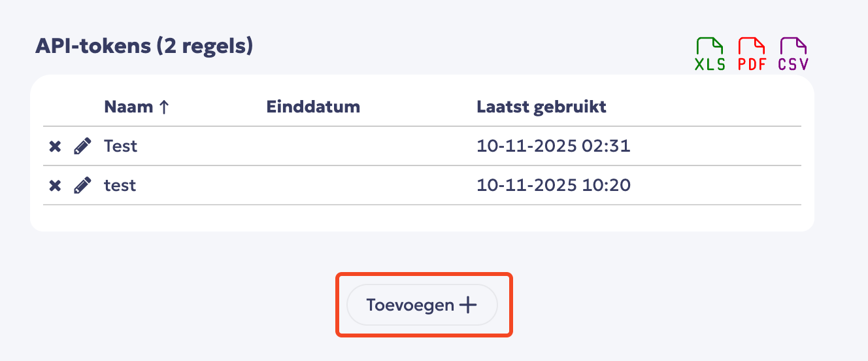Edit the token last used at 02:31
868x361 pixels.
82,146
